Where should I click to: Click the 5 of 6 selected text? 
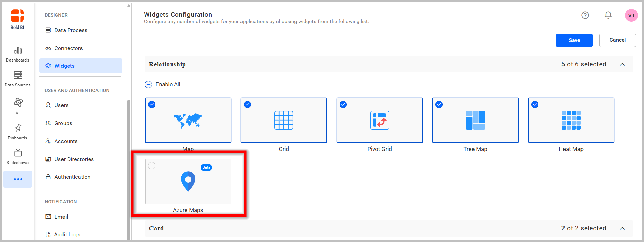[x=584, y=64]
